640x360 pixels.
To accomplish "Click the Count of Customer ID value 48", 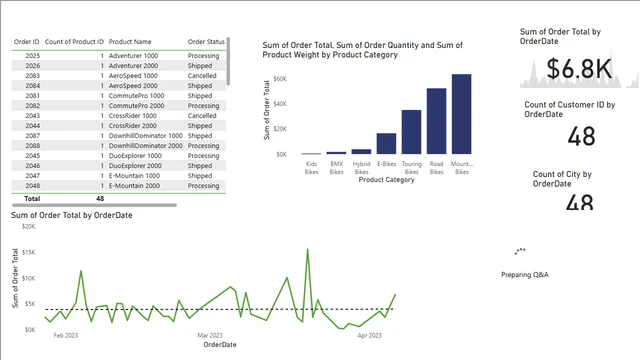I will tap(582, 136).
